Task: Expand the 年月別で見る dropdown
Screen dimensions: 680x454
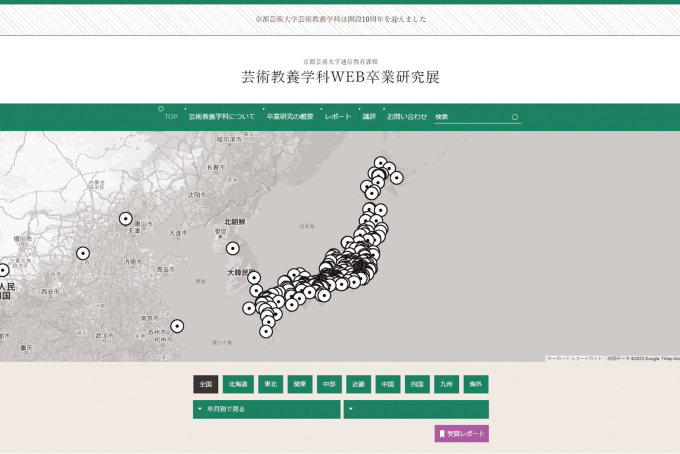Action: coord(266,409)
